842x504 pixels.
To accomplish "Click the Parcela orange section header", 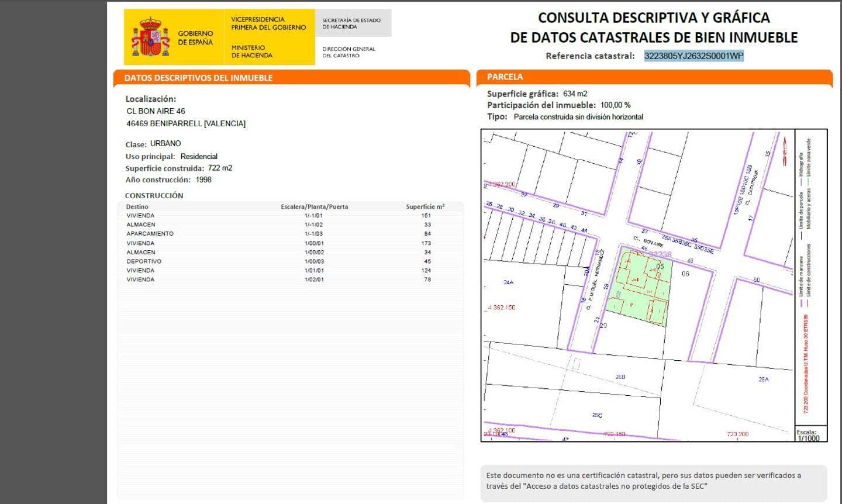I will tap(505, 77).
